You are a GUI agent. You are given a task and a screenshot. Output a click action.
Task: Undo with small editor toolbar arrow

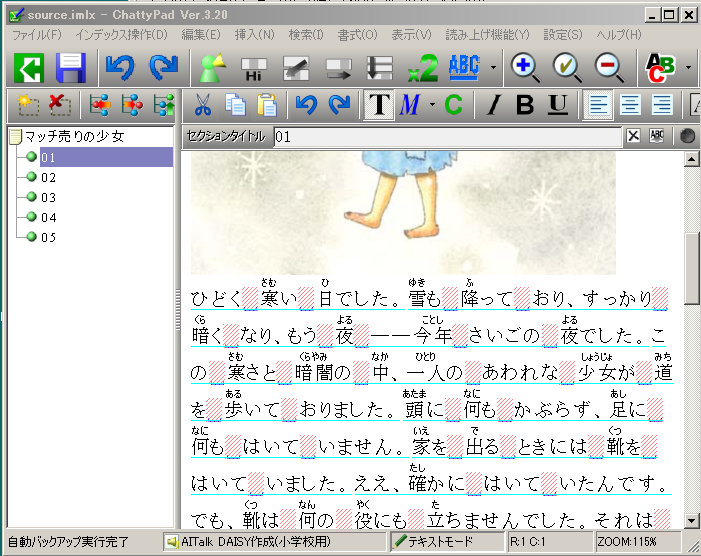coord(306,105)
